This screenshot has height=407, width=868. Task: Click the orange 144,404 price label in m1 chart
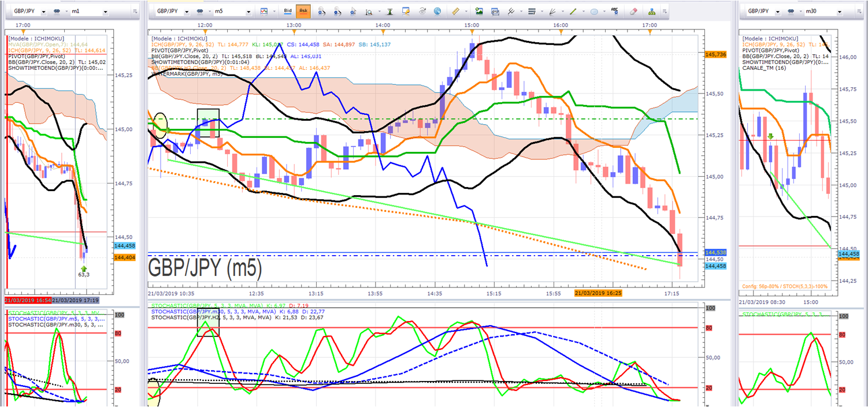125,257
